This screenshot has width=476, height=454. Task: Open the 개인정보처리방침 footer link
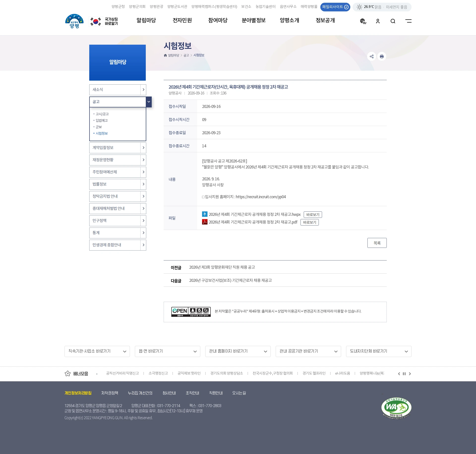pyautogui.click(x=78, y=393)
